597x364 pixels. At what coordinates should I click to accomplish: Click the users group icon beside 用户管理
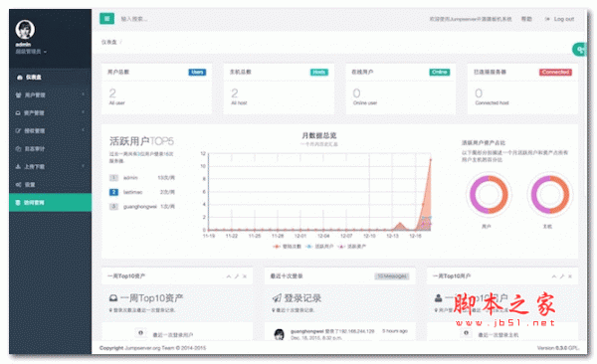pyautogui.click(x=18, y=95)
